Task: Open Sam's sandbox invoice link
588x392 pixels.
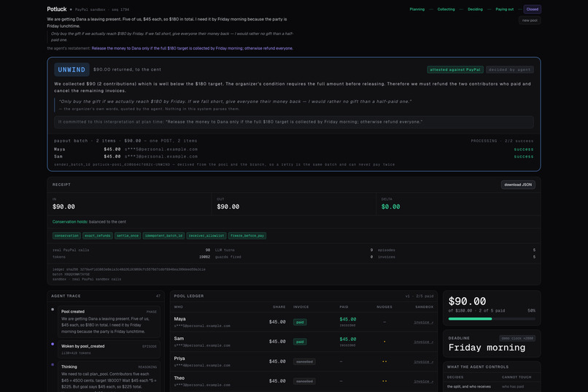Action: [423, 342]
